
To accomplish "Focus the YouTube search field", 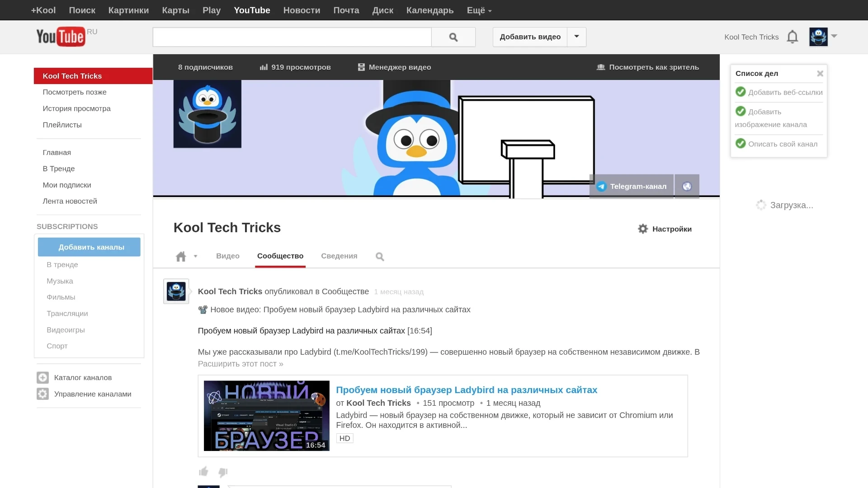I will [x=292, y=37].
